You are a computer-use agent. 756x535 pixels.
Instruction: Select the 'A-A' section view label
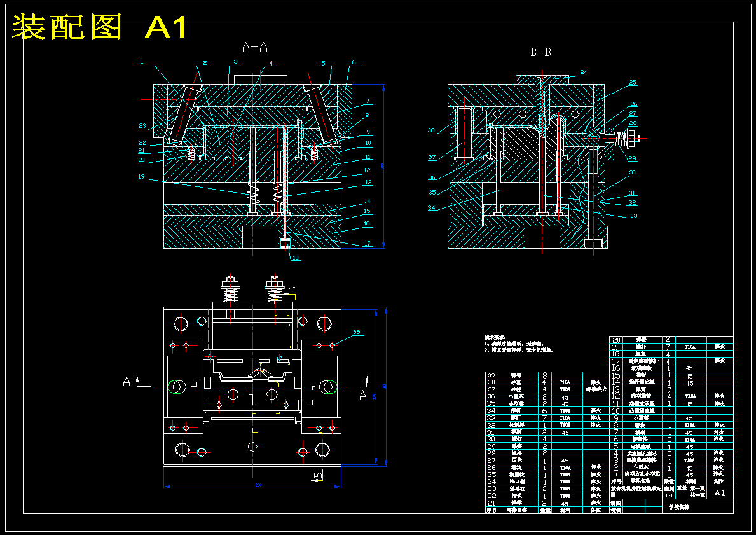[254, 47]
